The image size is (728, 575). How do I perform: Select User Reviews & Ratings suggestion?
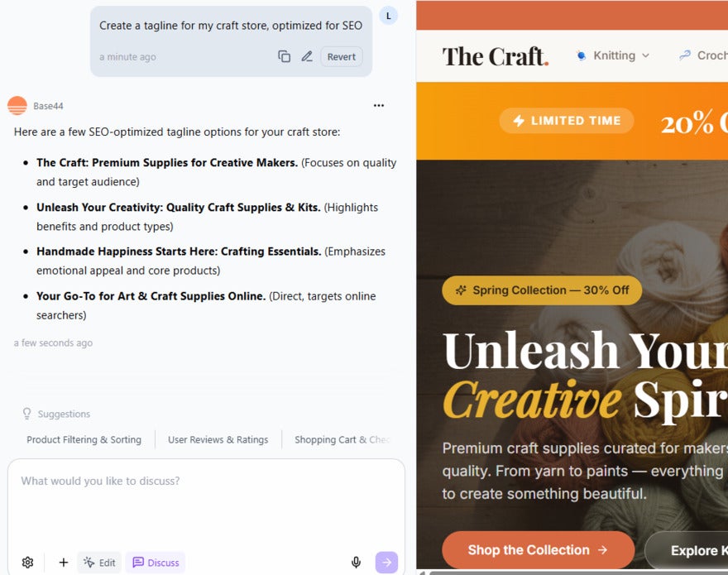218,439
